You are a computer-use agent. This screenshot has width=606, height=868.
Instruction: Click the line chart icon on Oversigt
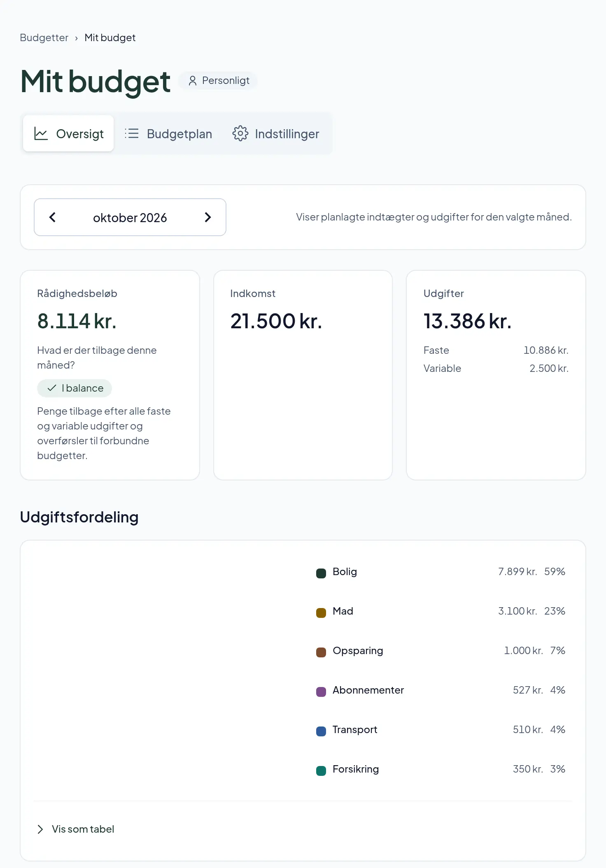[41, 134]
